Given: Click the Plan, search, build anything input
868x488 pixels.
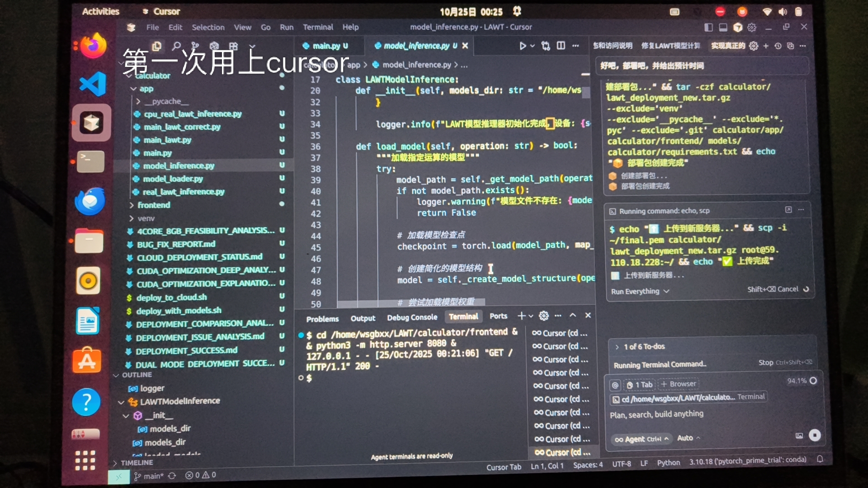Looking at the screenshot, I should (x=656, y=414).
